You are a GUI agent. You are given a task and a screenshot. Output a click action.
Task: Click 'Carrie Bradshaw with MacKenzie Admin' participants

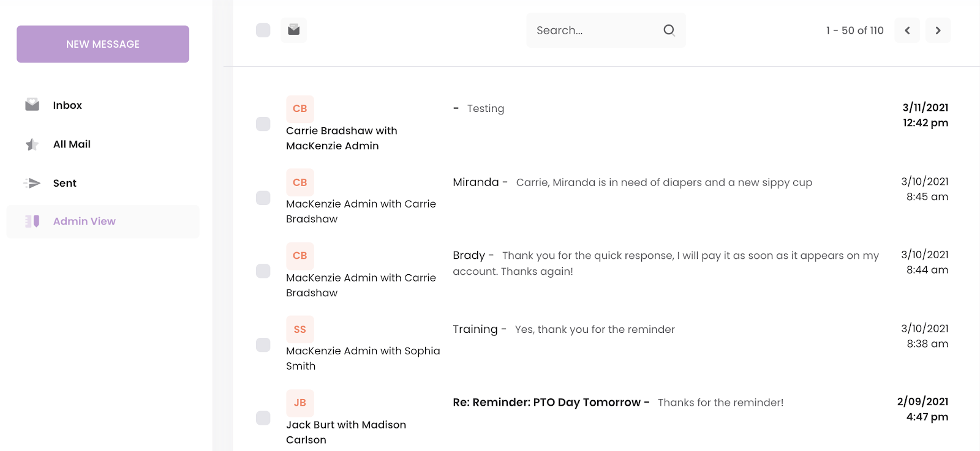coord(342,138)
